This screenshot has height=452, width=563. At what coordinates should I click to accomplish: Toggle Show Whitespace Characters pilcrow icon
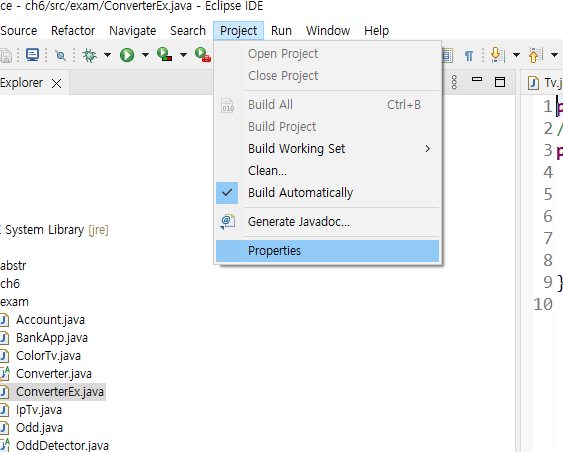[469, 56]
